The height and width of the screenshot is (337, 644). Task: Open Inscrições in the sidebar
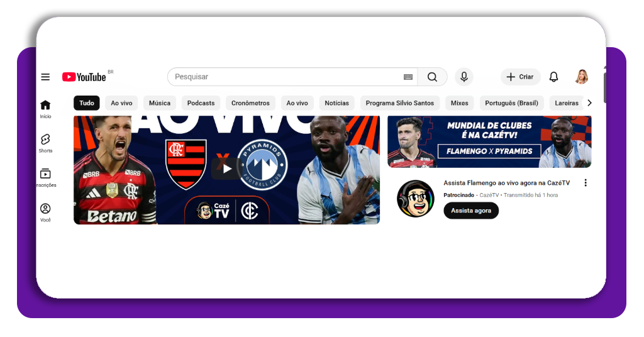click(45, 178)
